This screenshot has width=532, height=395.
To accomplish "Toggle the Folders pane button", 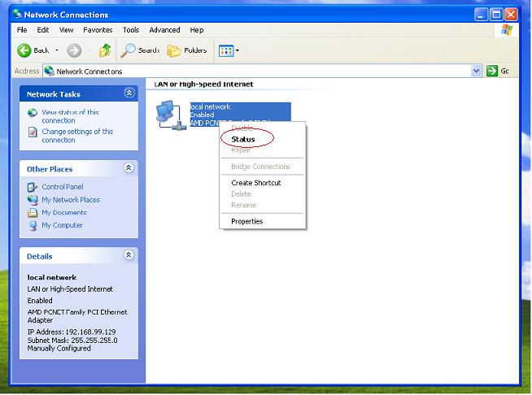I will tap(187, 50).
